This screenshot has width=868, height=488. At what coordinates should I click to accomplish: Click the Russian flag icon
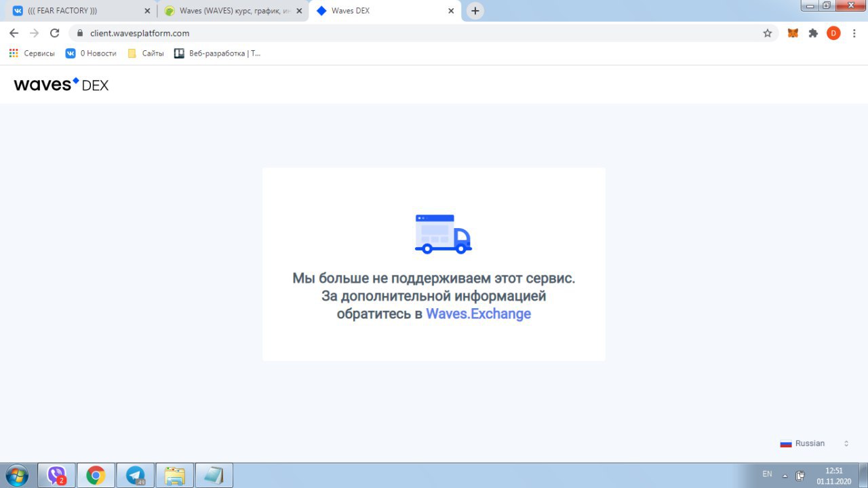coord(786,443)
